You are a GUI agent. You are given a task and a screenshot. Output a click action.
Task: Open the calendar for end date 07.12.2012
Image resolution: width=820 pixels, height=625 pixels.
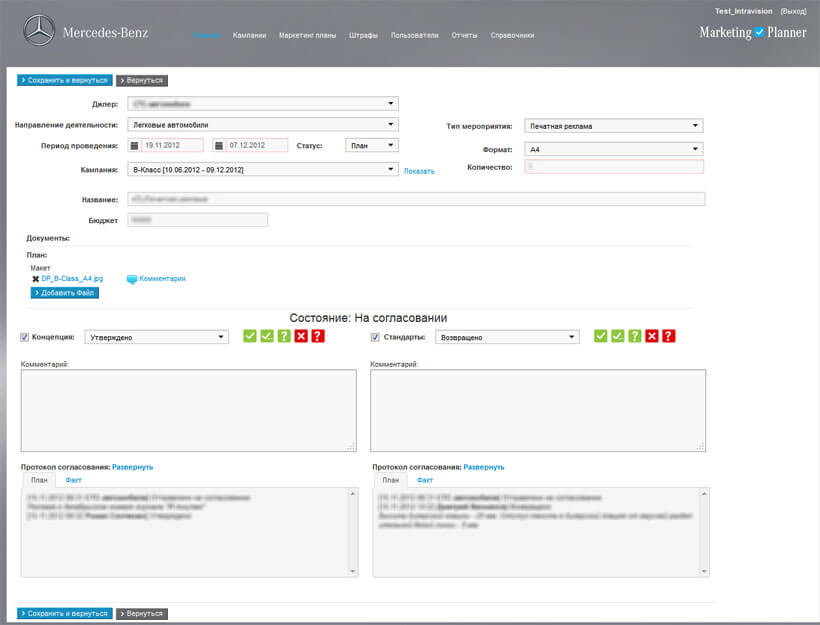click(219, 145)
